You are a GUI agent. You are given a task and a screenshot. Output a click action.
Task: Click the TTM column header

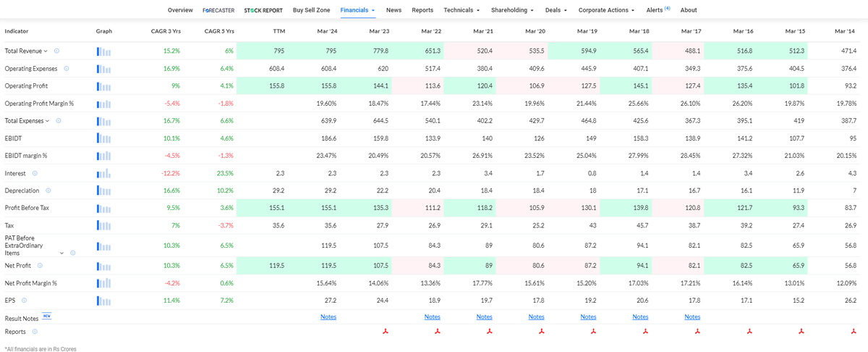278,31
